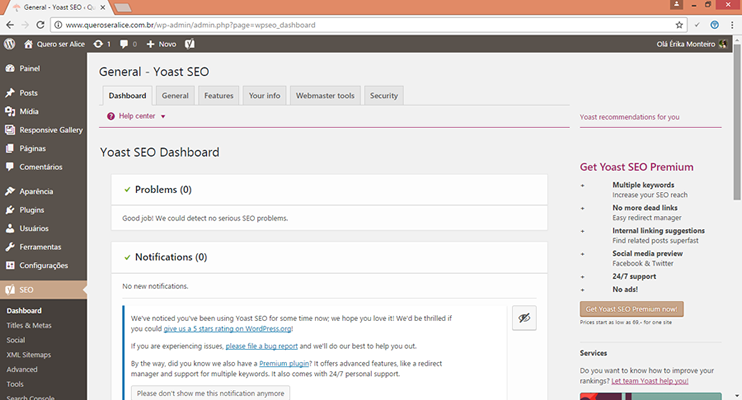Open the Webmaster tools tab
This screenshot has width=742, height=400.
[x=325, y=96]
